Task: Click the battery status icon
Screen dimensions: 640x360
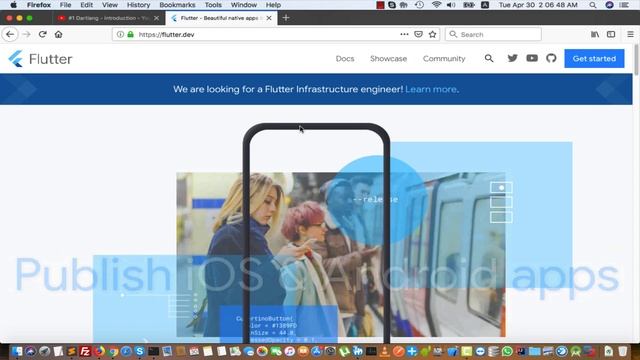Action: click(469, 5)
